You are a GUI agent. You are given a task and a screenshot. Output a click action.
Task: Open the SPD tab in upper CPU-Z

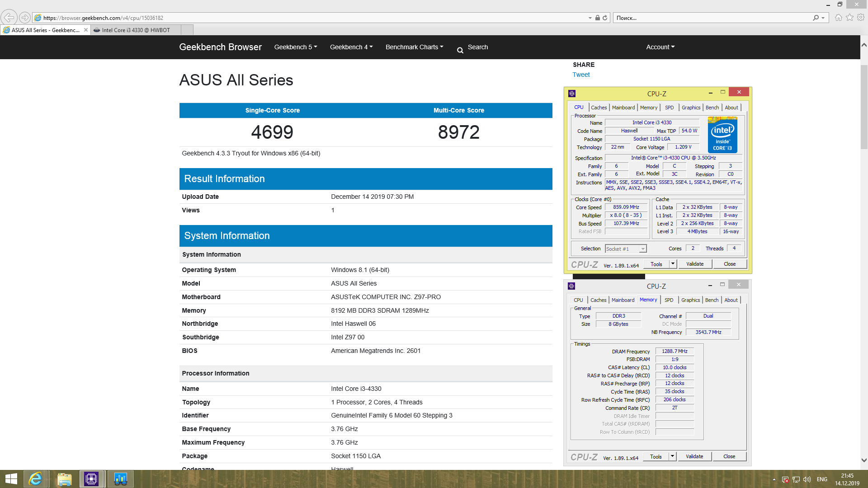(670, 108)
